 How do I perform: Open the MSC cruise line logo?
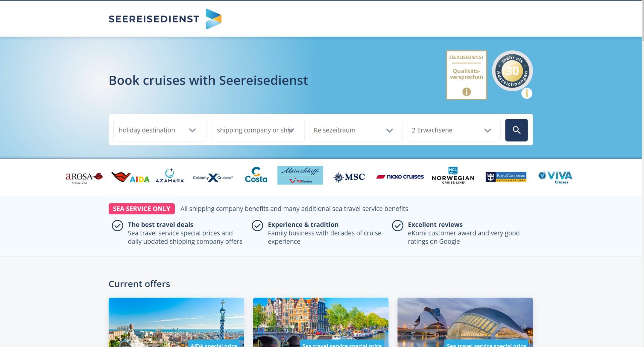tap(349, 177)
